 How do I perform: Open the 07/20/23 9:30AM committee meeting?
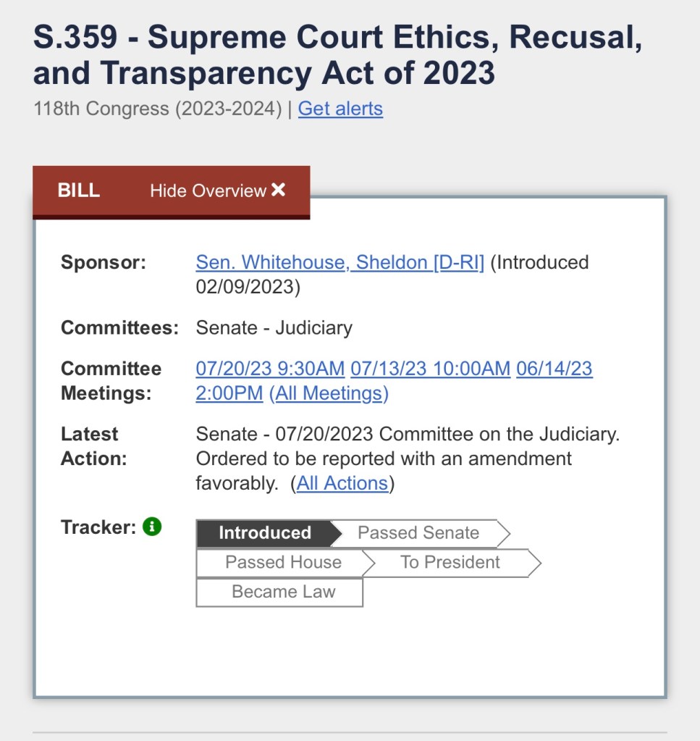tap(270, 369)
